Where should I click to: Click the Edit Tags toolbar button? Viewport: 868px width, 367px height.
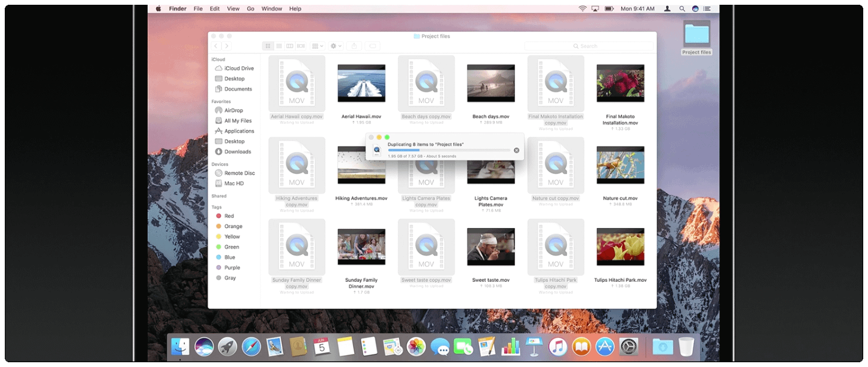pyautogui.click(x=373, y=46)
